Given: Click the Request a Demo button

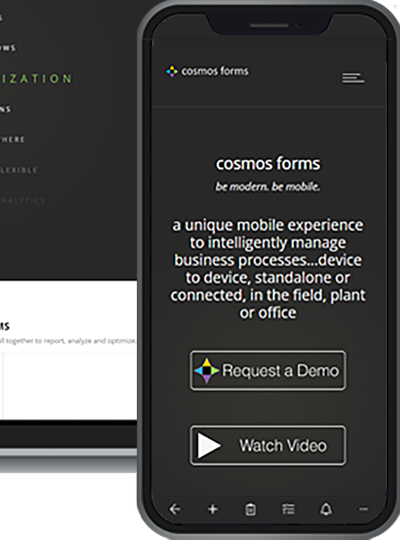Looking at the screenshot, I should (268, 371).
